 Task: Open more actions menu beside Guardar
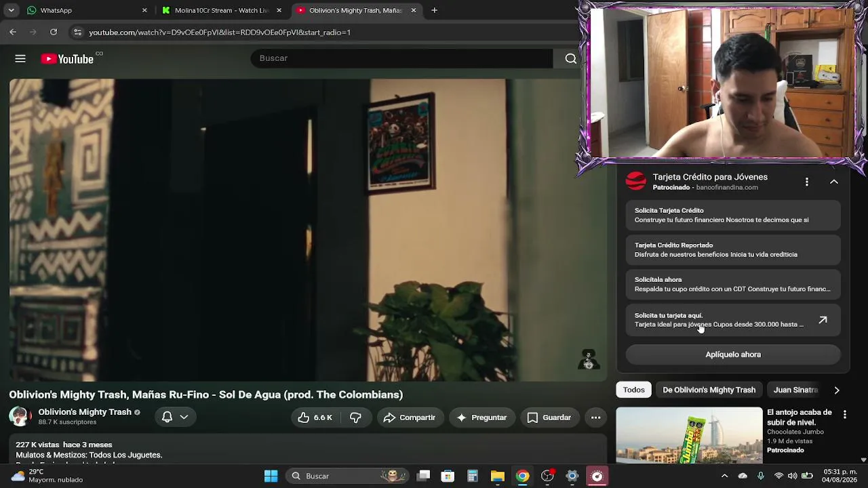595,418
